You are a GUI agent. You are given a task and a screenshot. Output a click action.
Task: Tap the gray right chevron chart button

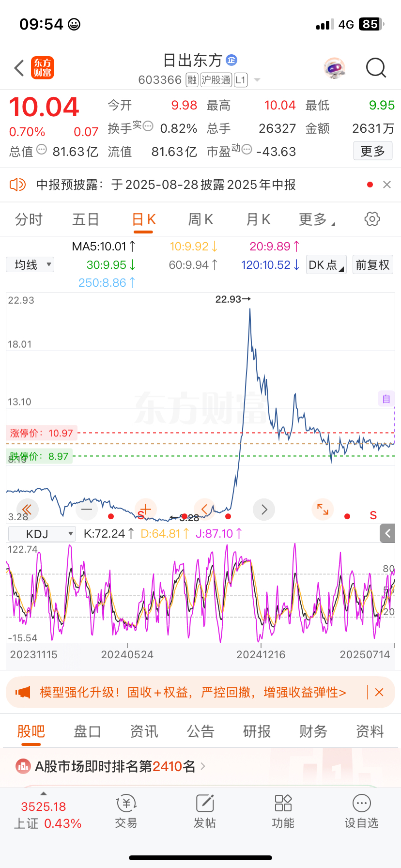pyautogui.click(x=264, y=509)
